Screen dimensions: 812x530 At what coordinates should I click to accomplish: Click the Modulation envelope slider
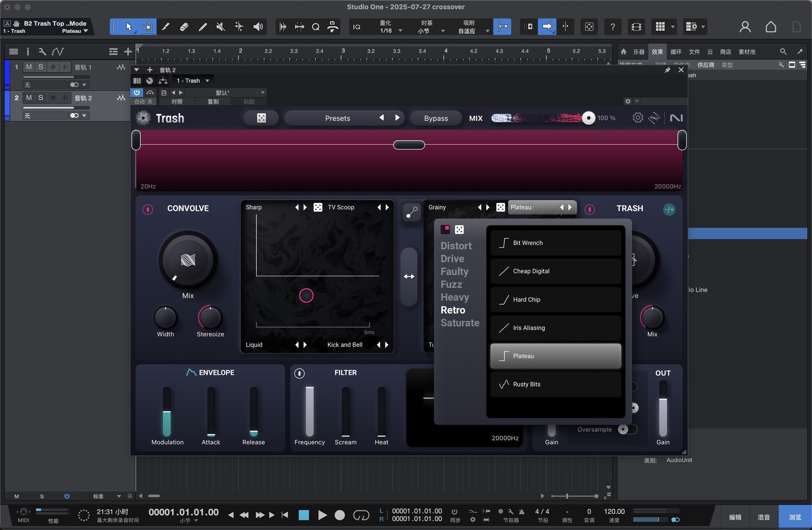167,412
